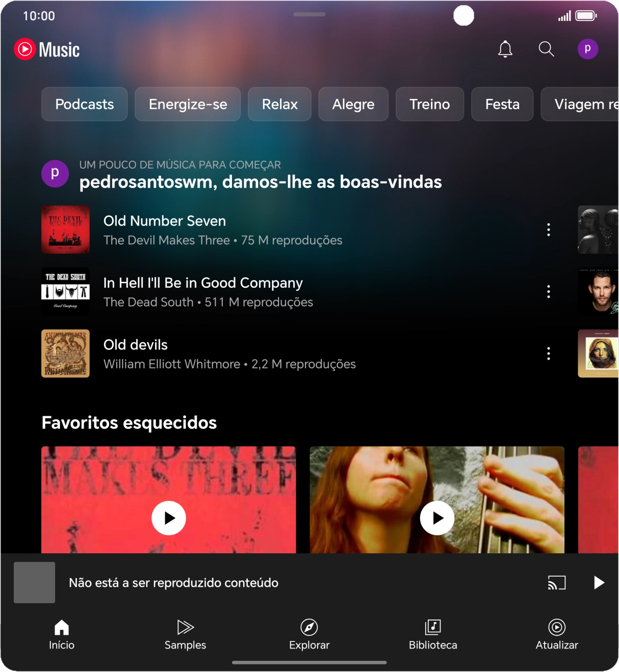Open options menu for In Hell I'll Be in Good Company
Image resolution: width=619 pixels, height=672 pixels.
click(549, 291)
